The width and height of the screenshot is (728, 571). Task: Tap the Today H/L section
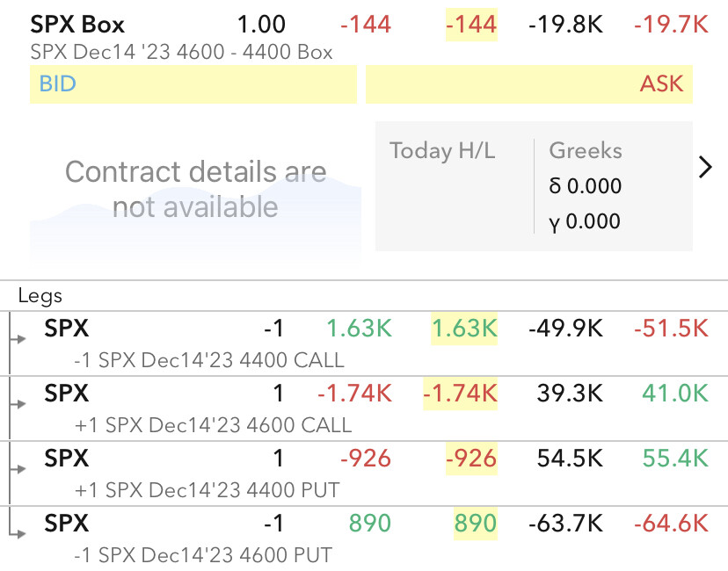[x=442, y=151]
